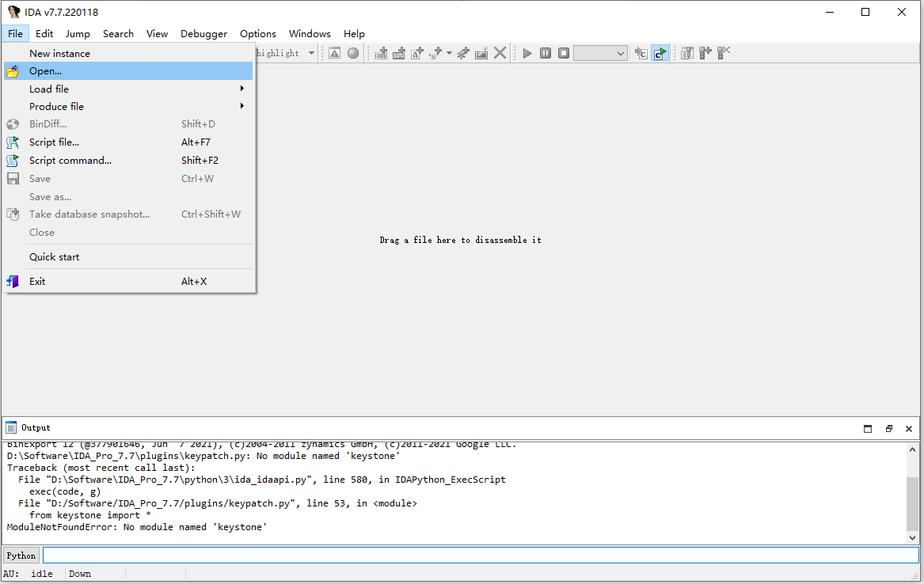
Task: Open the Debugger menu
Action: tap(204, 33)
